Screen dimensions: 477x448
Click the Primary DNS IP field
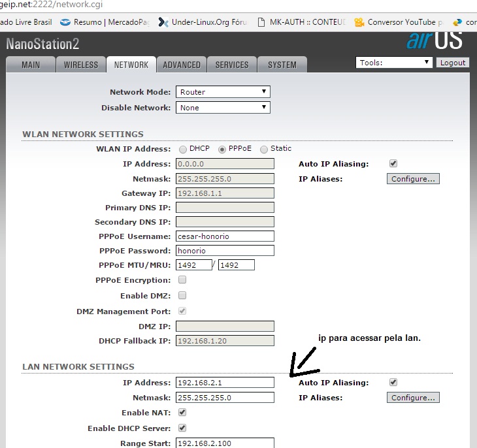point(225,208)
